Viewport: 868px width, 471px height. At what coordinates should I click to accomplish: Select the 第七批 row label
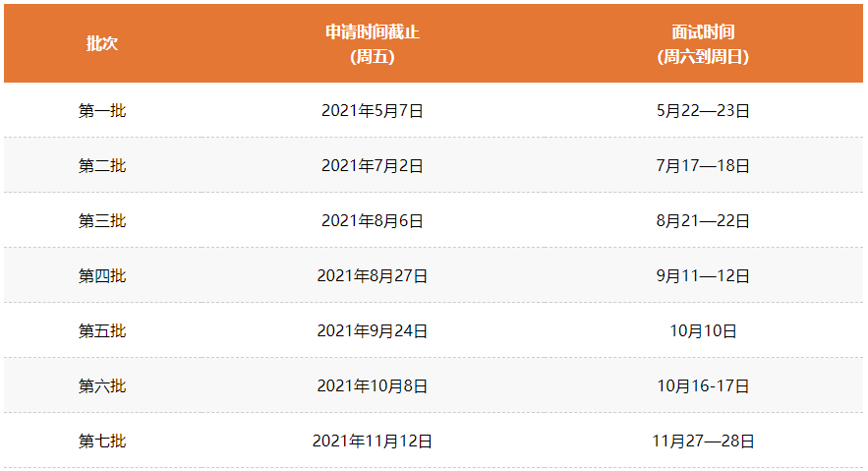tap(102, 442)
